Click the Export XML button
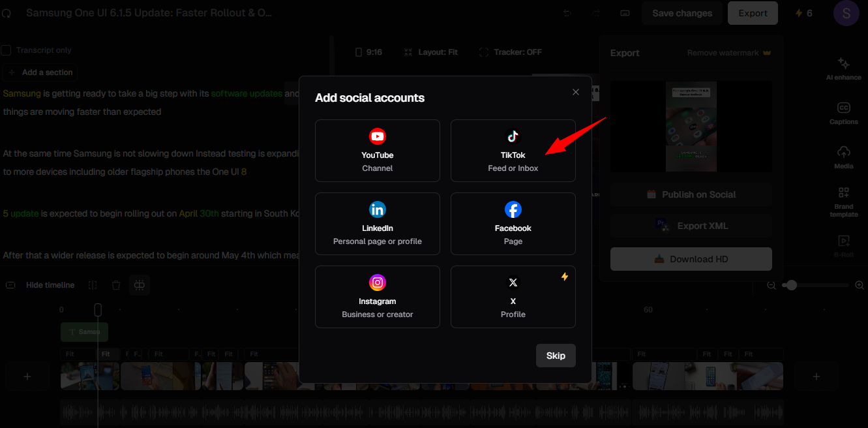Screen dimensions: 868x428 click(691, 226)
